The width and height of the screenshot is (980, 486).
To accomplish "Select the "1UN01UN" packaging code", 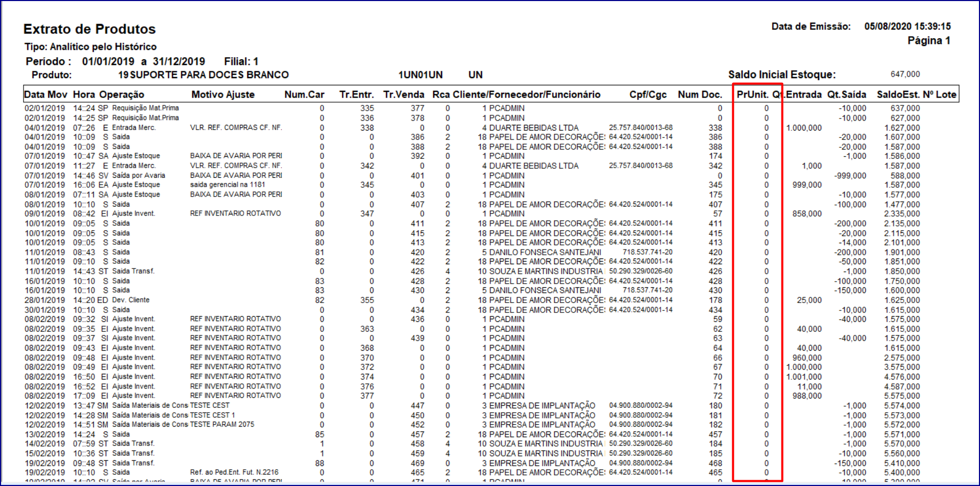I will (x=421, y=75).
